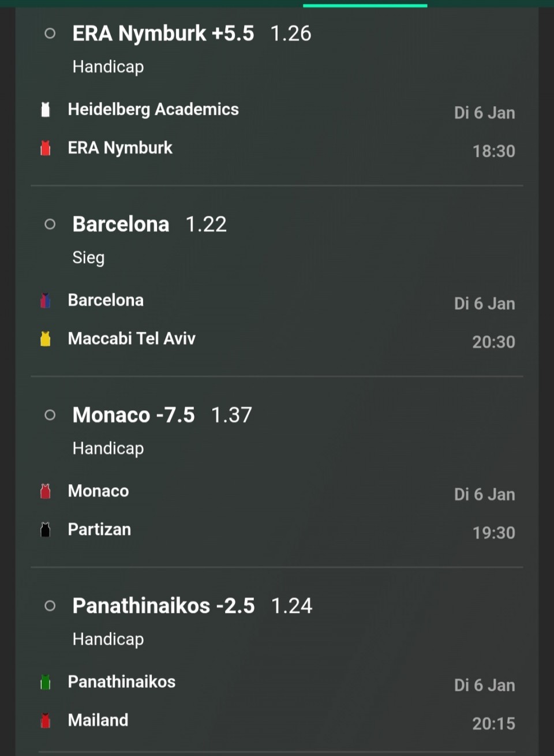The image size is (554, 756).
Task: Click the 20:30 kickoff time for Barcelona match
Action: [x=493, y=342]
